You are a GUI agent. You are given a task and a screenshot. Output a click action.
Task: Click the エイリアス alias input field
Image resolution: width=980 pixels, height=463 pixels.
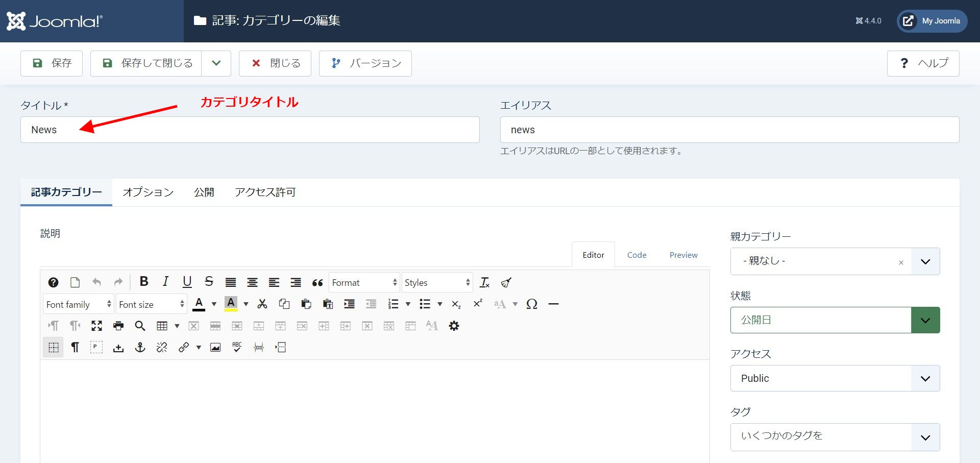pyautogui.click(x=729, y=130)
